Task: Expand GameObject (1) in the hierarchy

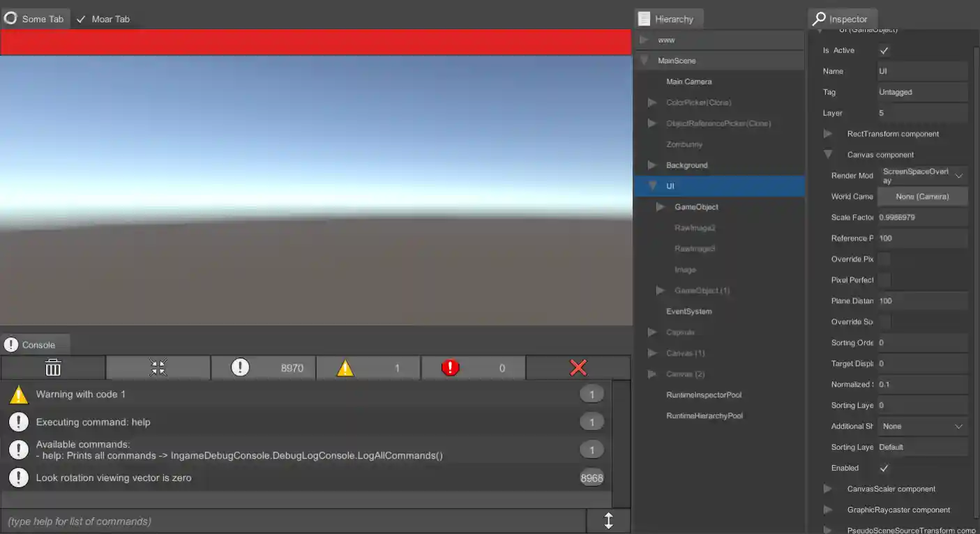Action: click(x=661, y=291)
